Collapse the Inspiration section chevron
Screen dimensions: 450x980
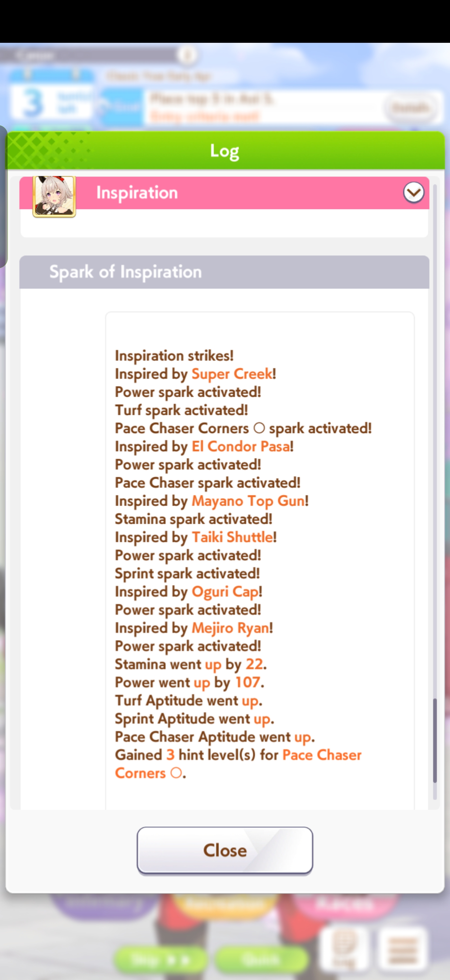[413, 192]
